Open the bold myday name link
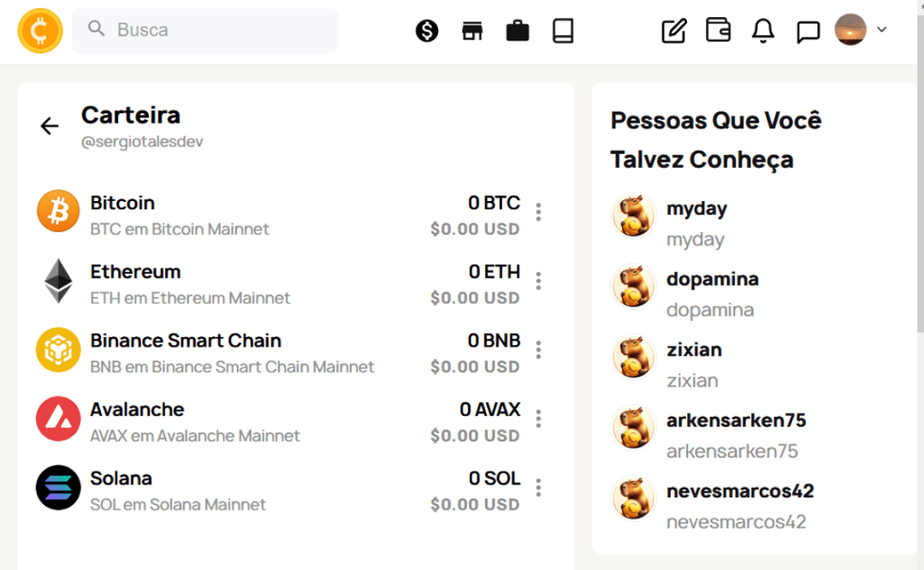The width and height of the screenshot is (924, 570). click(696, 209)
